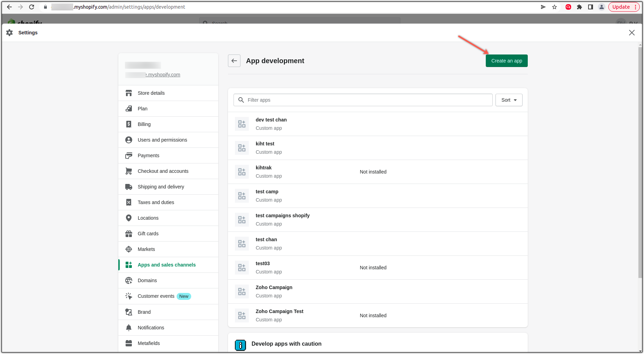Click the Customer events sparkle icon
The width and height of the screenshot is (644, 354).
click(129, 296)
